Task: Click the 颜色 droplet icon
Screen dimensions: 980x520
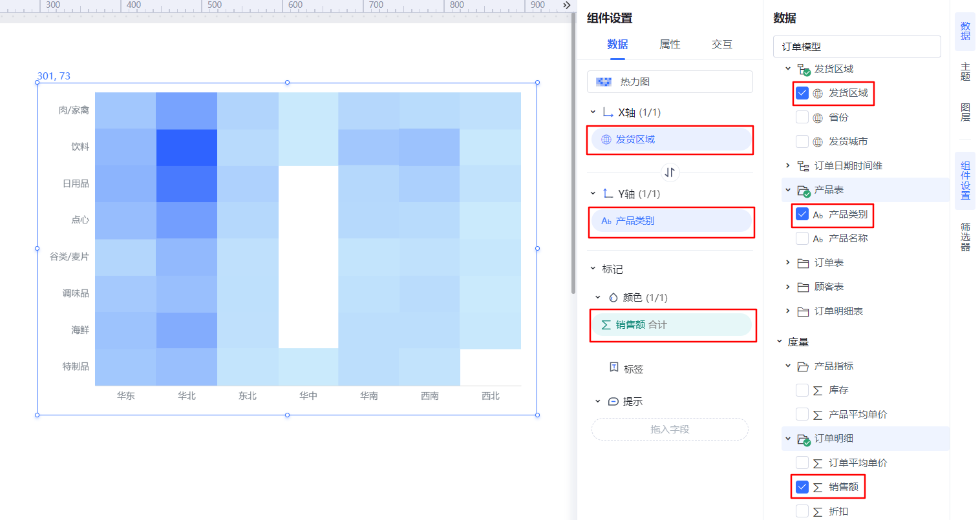Action: pyautogui.click(x=613, y=298)
